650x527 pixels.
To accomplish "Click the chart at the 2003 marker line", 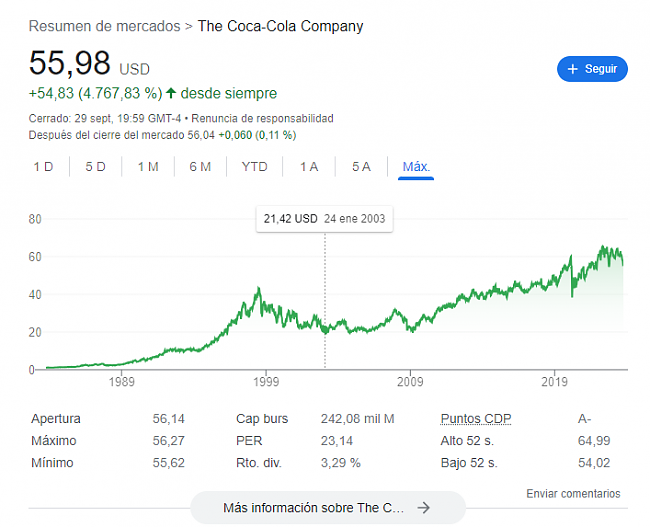I will [x=325, y=330].
